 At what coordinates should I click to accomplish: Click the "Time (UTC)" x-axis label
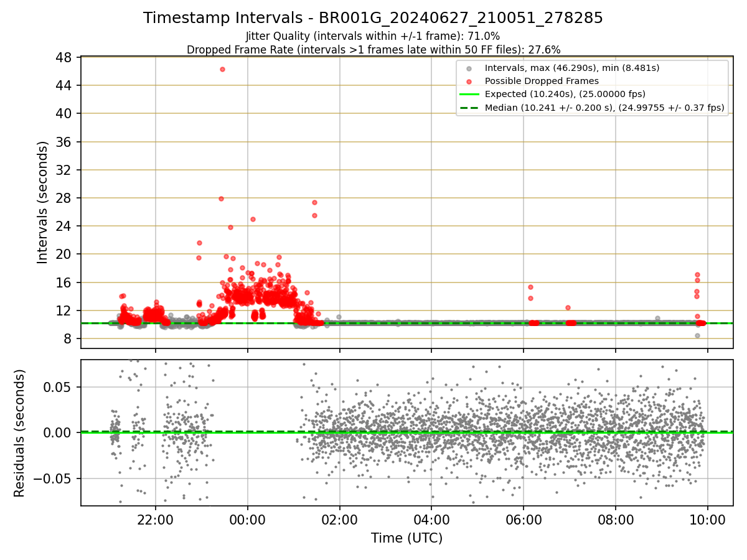pos(406,538)
